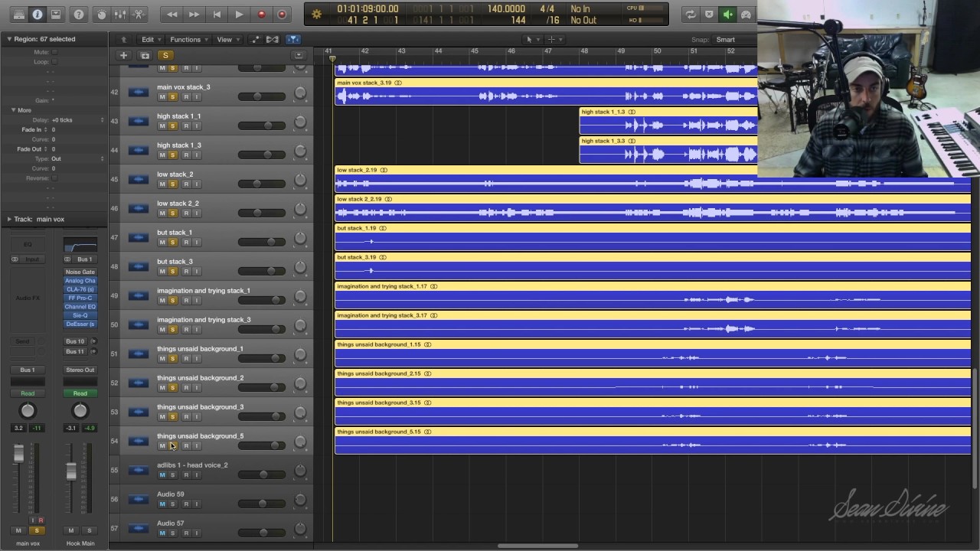Click pan knob of imagination and trying stack_1
Image resolution: width=980 pixels, height=551 pixels.
[300, 296]
